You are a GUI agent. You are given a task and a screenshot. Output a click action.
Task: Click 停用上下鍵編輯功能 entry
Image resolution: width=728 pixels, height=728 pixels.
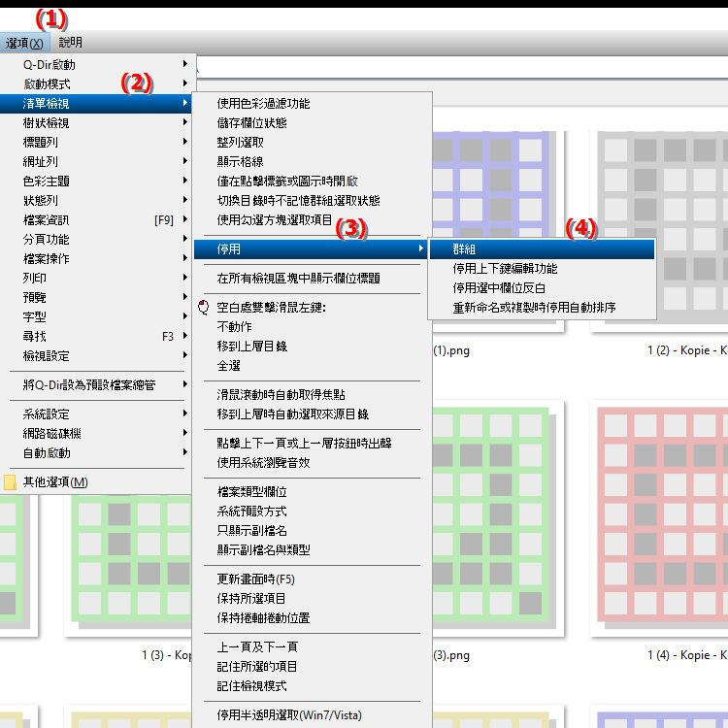click(542, 268)
